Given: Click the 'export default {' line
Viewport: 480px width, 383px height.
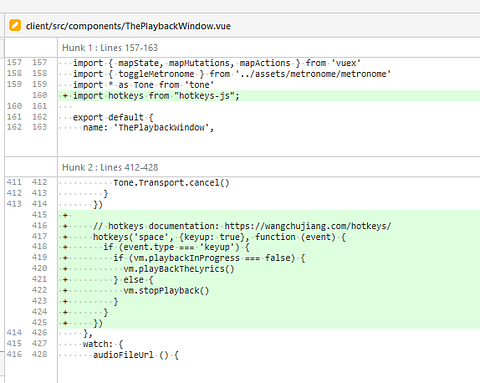Looking at the screenshot, I should point(113,117).
